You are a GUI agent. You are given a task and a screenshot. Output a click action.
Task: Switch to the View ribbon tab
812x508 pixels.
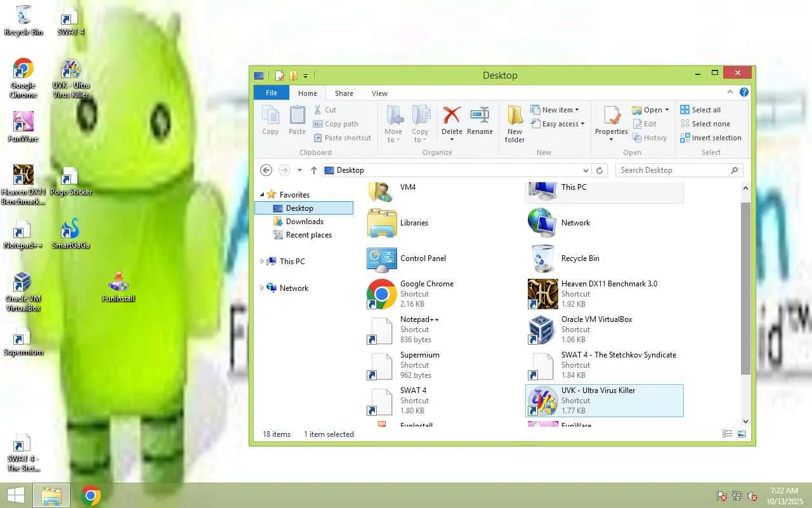pyautogui.click(x=379, y=93)
